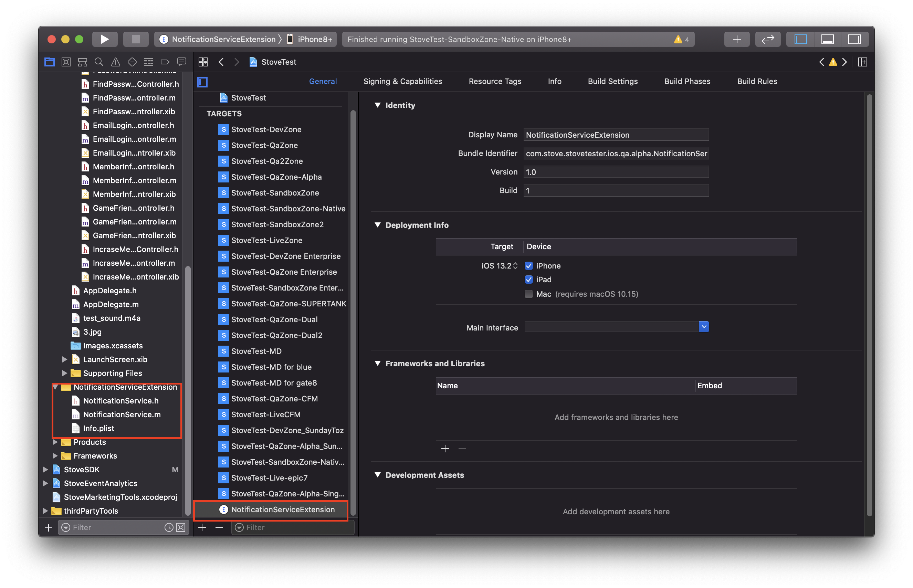Switch to Signing & Capabilities tab
This screenshot has width=913, height=588.
[402, 81]
